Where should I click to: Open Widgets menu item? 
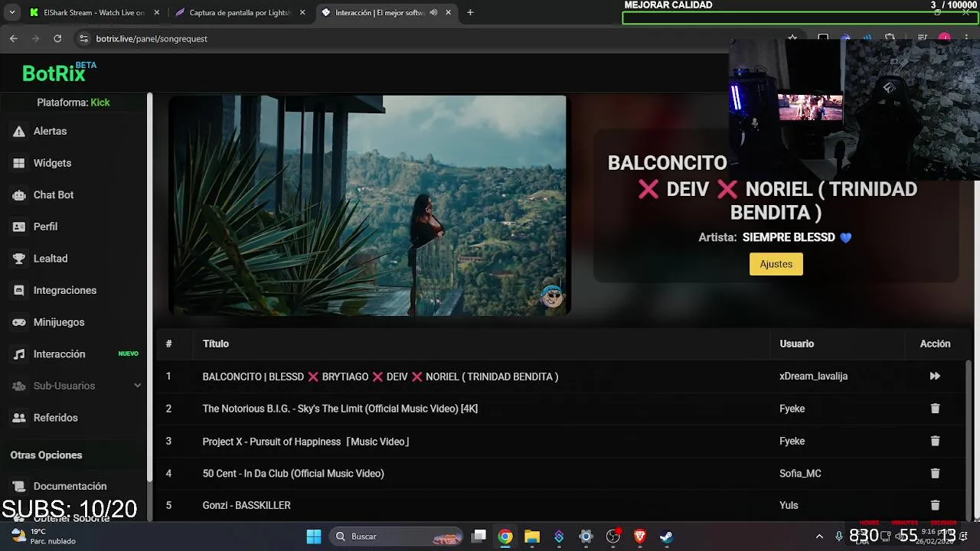tap(52, 163)
